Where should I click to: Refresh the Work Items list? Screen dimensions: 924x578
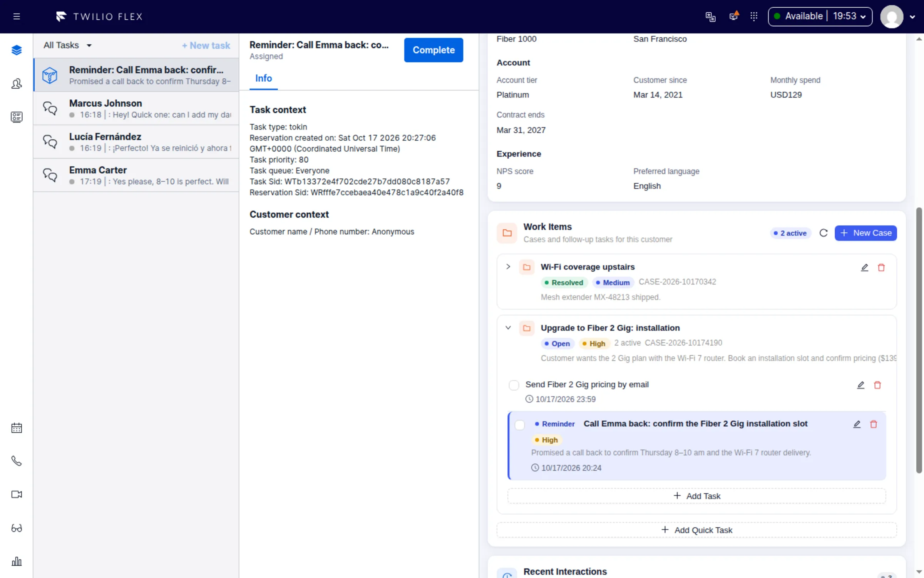[824, 233]
